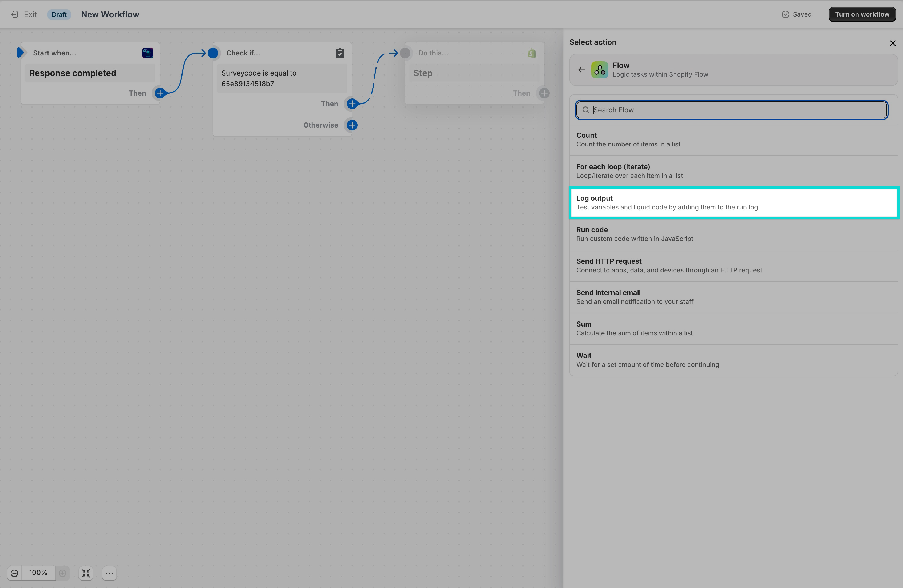Click the trigger app icon in Start when card
903x588 pixels.
148,53
